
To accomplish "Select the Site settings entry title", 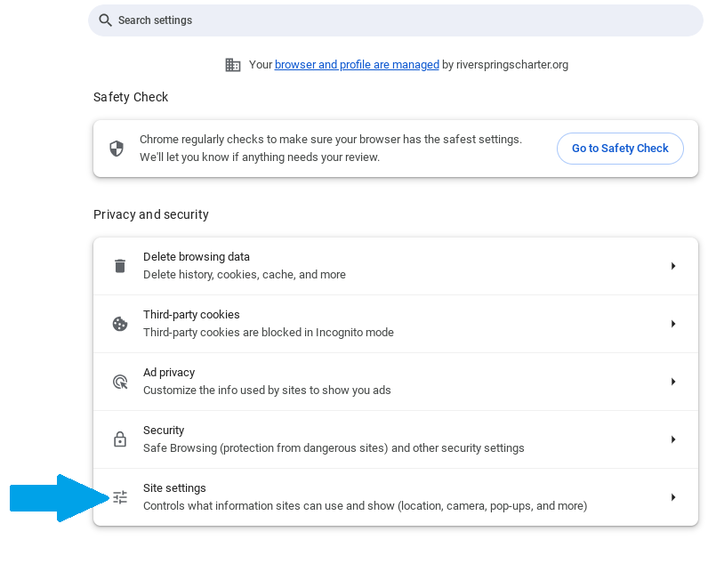I will tap(174, 488).
